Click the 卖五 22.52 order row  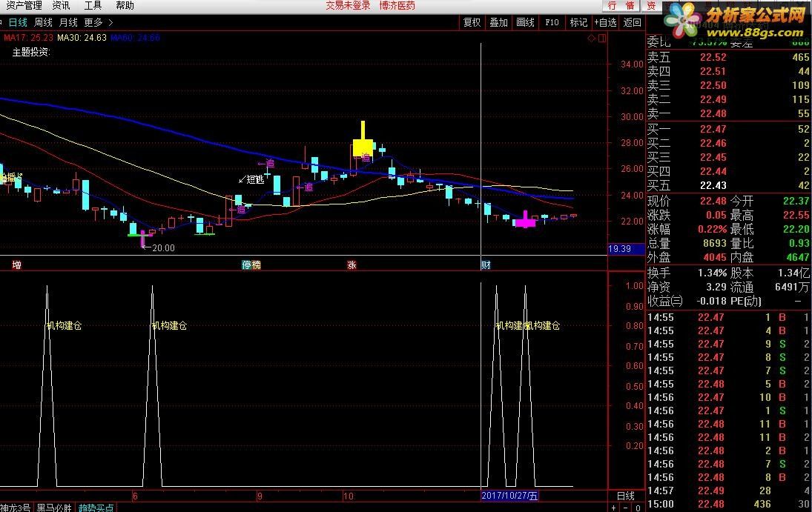pyautogui.click(x=728, y=57)
